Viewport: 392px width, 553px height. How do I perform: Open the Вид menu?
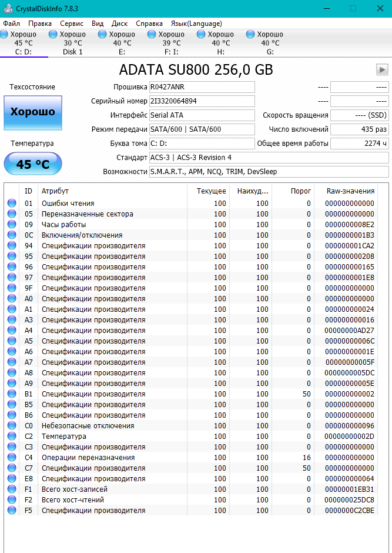[98, 24]
